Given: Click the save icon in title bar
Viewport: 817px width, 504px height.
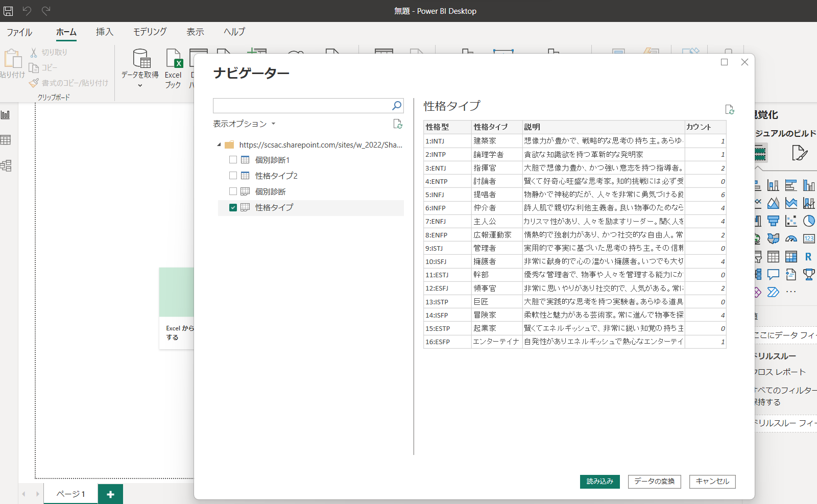Looking at the screenshot, I should click(x=8, y=11).
